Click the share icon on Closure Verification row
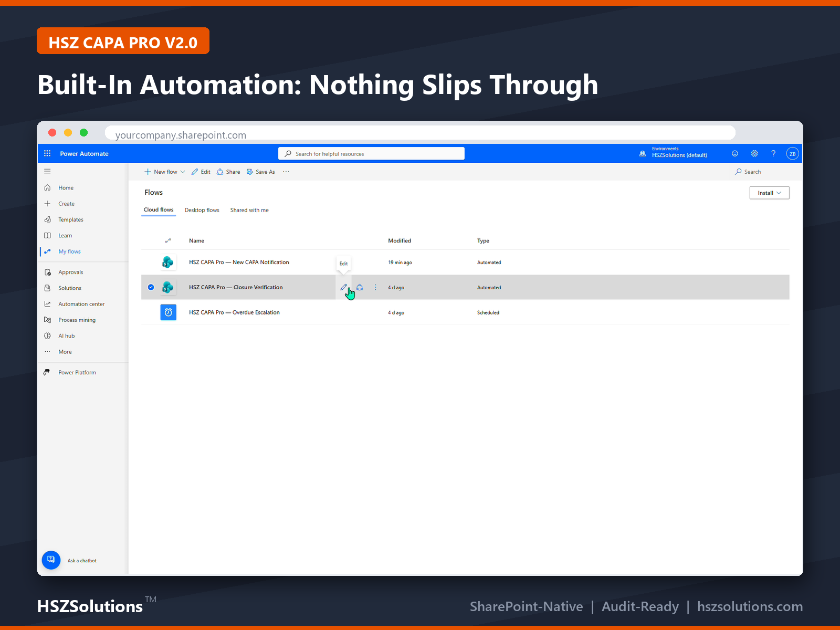 pyautogui.click(x=360, y=287)
